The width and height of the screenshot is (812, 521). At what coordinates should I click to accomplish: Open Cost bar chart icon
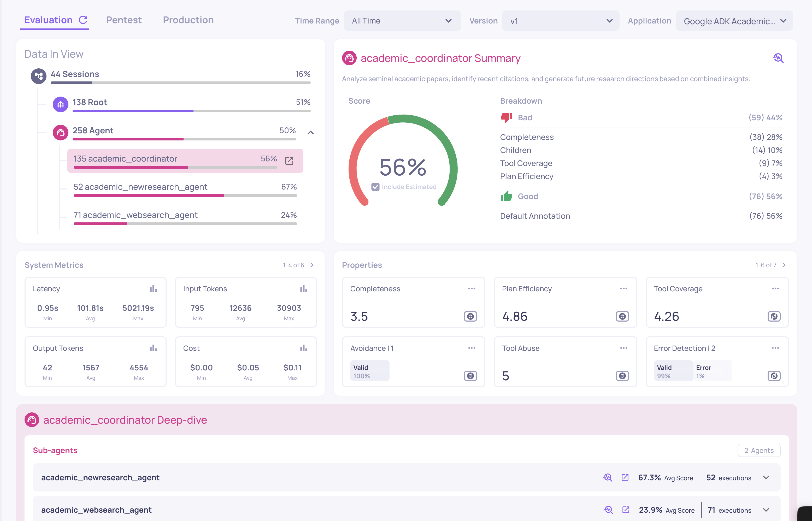click(303, 348)
